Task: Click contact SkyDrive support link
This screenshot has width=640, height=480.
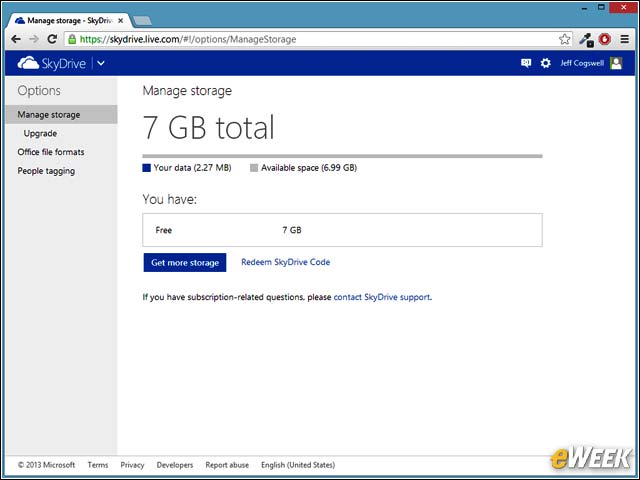Action: (x=382, y=297)
